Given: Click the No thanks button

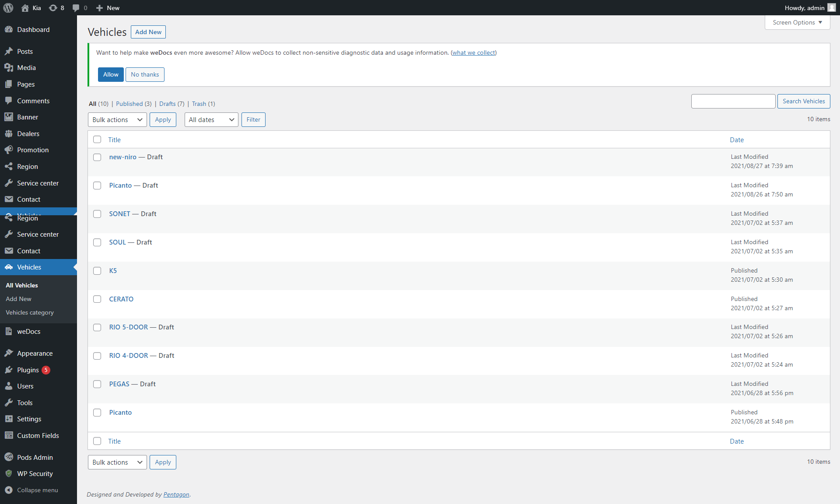Looking at the screenshot, I should pyautogui.click(x=145, y=74).
